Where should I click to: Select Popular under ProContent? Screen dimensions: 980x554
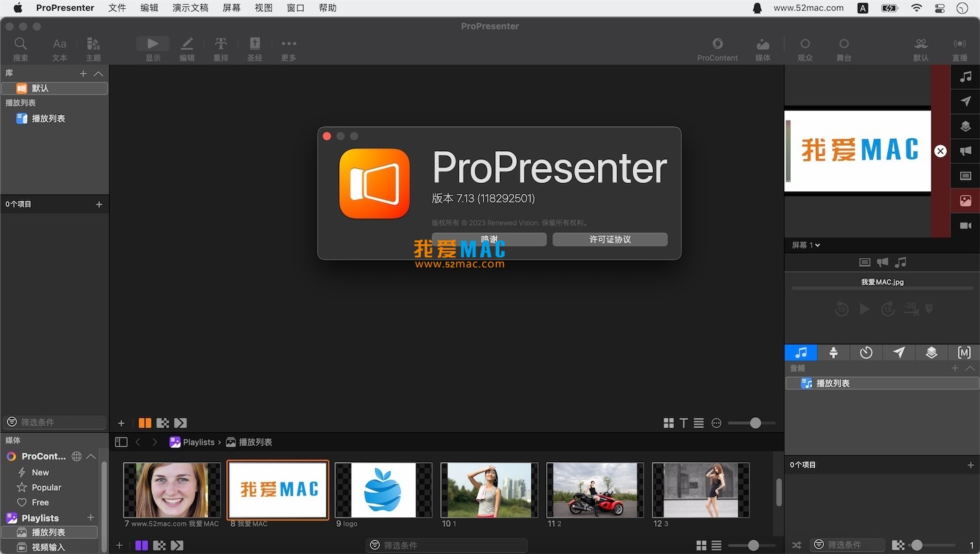[46, 487]
